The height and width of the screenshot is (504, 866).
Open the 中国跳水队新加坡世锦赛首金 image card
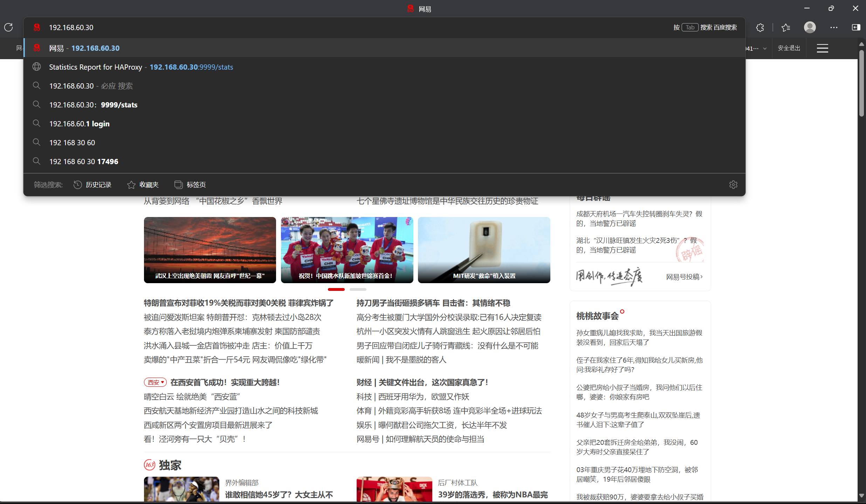coord(347,250)
